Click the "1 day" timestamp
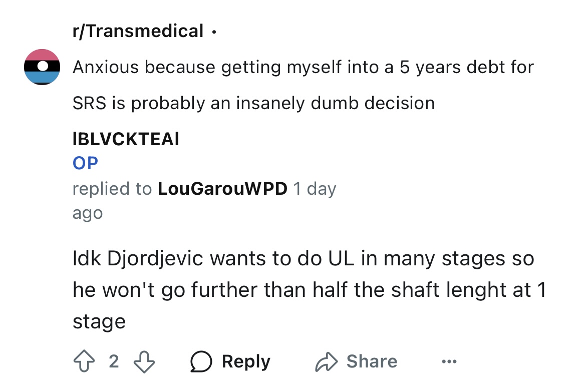 [x=315, y=189]
